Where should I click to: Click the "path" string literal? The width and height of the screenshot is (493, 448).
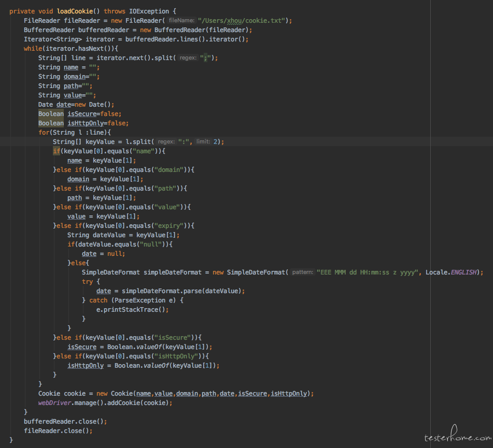point(165,189)
